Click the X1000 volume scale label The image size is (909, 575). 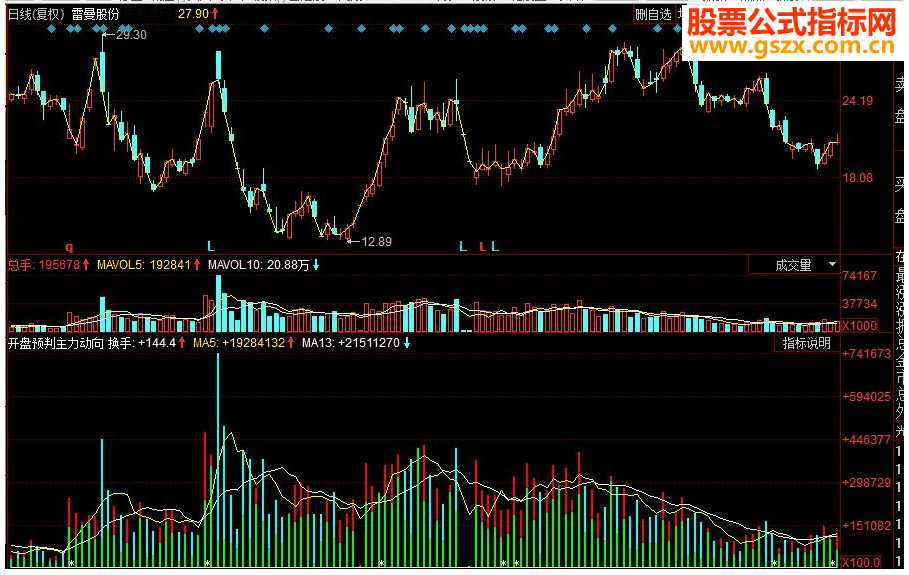click(859, 326)
